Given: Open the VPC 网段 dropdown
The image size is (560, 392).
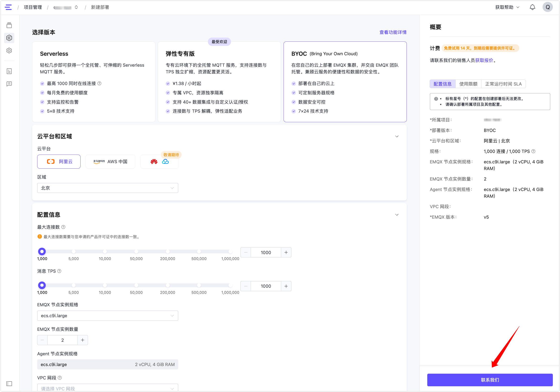Looking at the screenshot, I should (x=107, y=388).
